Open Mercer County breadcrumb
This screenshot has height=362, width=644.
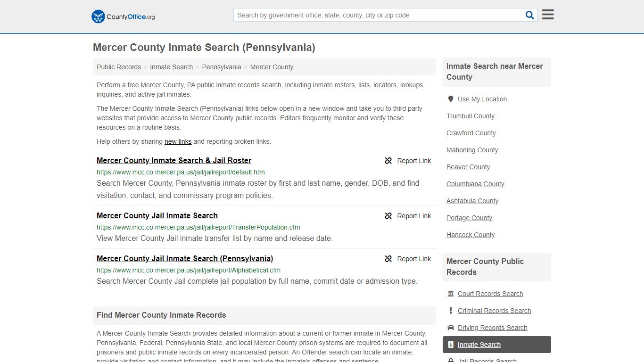272,67
